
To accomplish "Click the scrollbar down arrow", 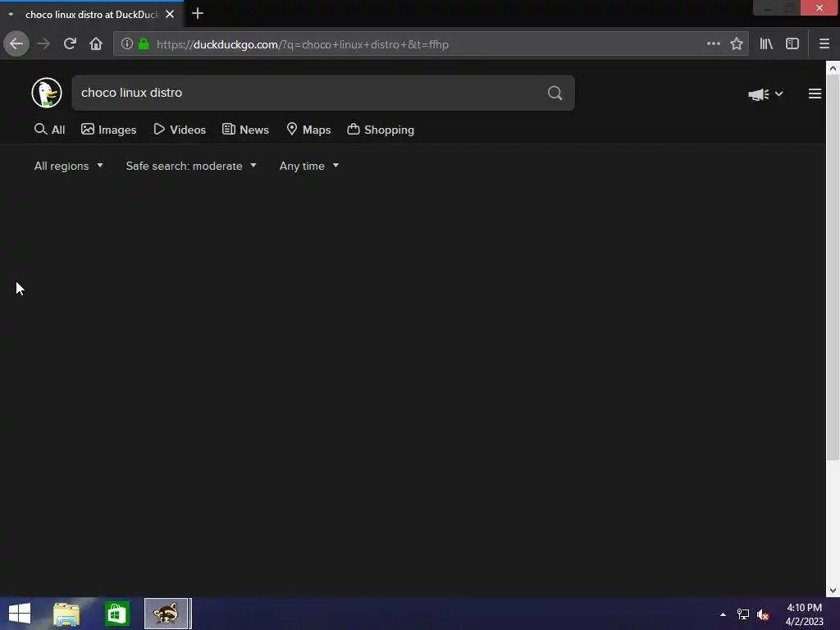I will (x=833, y=591).
